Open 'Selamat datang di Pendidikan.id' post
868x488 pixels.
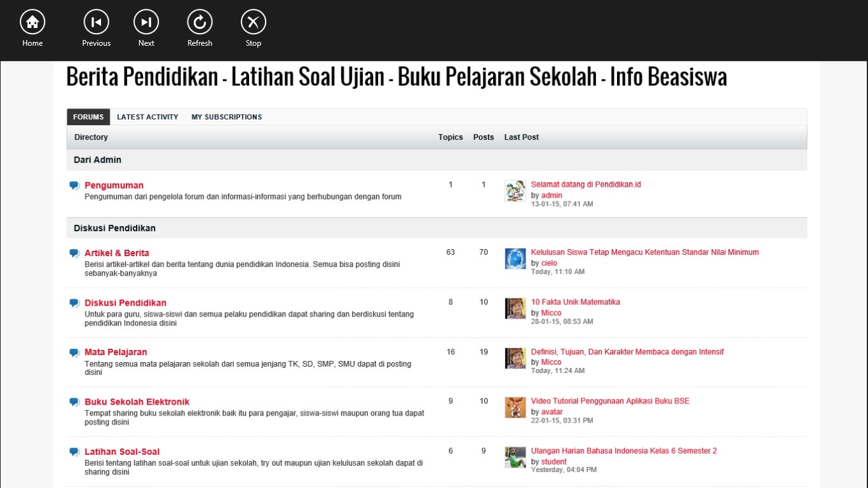586,184
